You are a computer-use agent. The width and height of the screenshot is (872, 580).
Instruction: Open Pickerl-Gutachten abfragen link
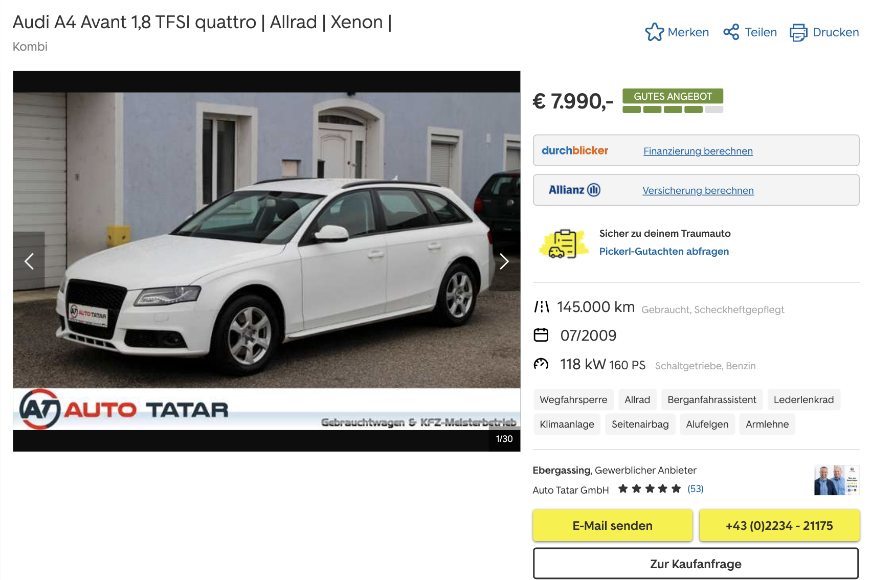[663, 251]
